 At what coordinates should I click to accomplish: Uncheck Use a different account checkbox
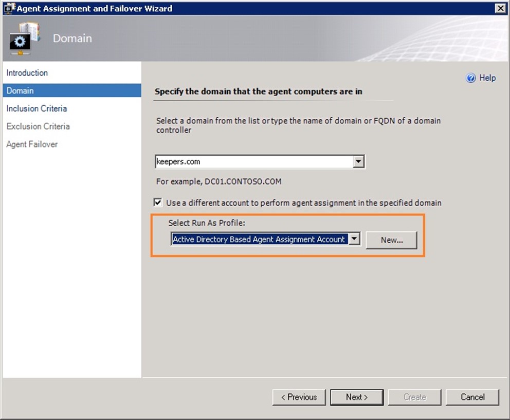[x=158, y=203]
